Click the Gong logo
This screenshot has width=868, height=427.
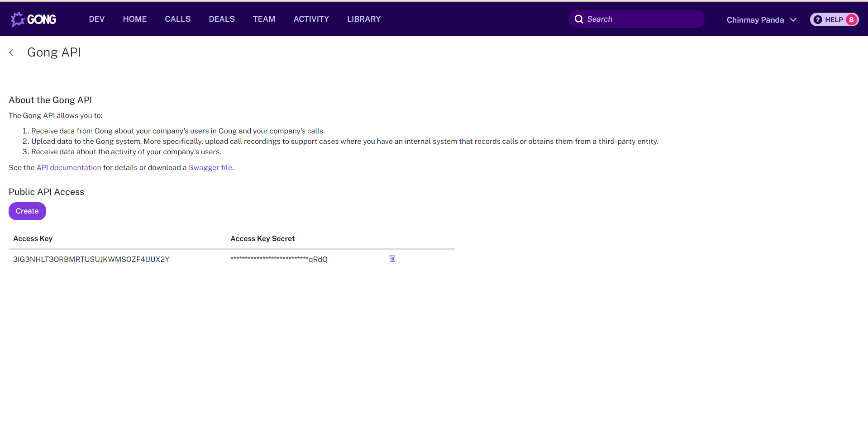click(33, 19)
